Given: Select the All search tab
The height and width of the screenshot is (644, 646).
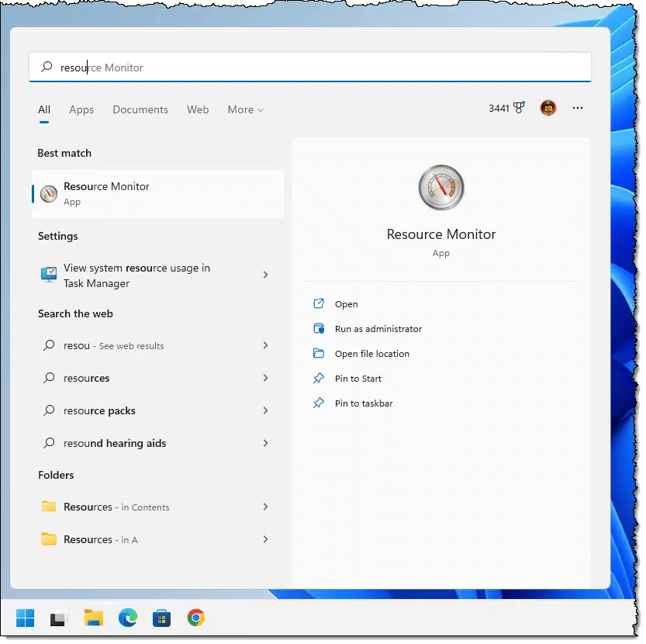Looking at the screenshot, I should click(x=44, y=109).
